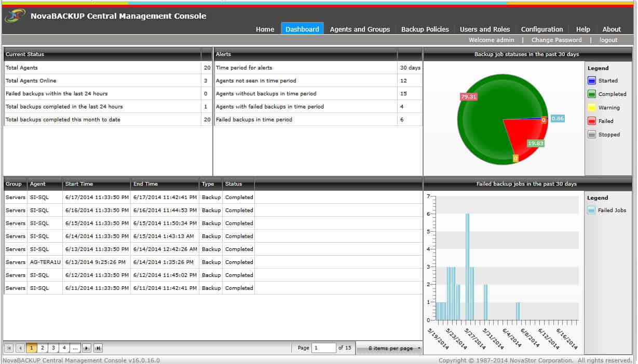The height and width of the screenshot is (364, 638).
Task: Select the AG-TERA1U agent cell
Action: pos(45,262)
